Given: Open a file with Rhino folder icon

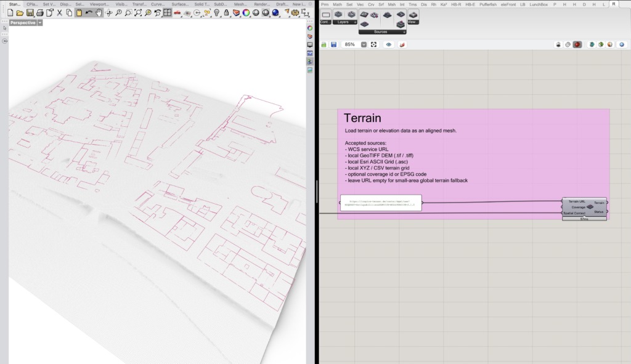Looking at the screenshot, I should tap(20, 13).
